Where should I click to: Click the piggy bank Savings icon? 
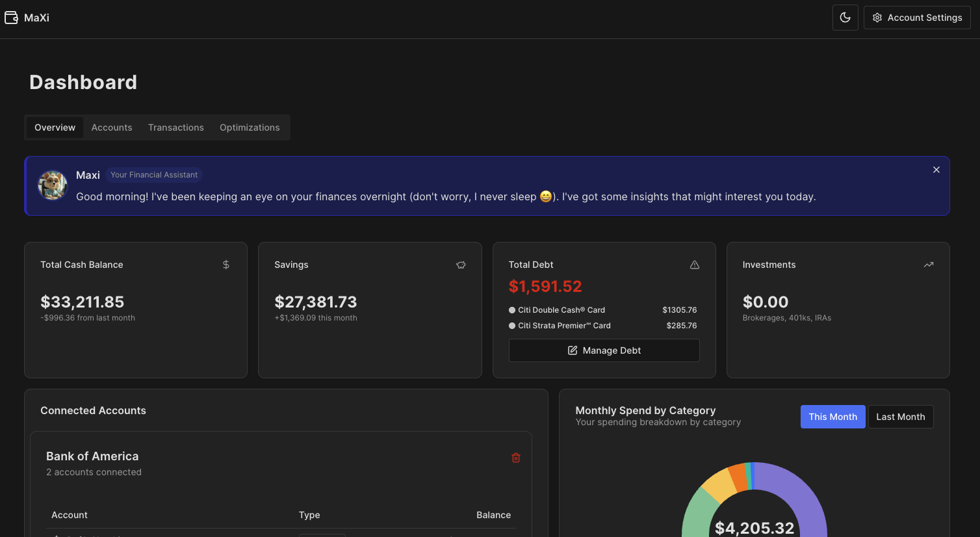[x=461, y=265]
